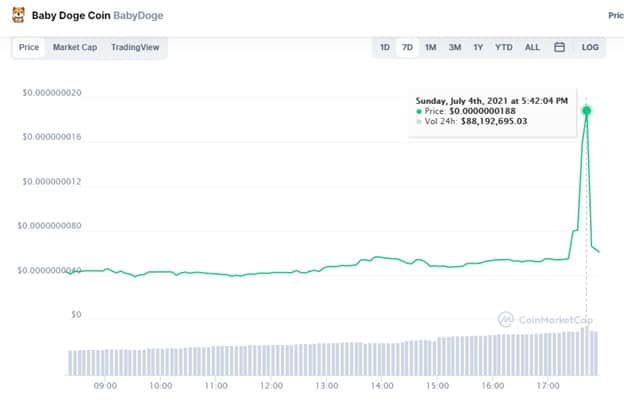Open the TradingView chart tab
This screenshot has width=624, height=409.
coord(135,47)
